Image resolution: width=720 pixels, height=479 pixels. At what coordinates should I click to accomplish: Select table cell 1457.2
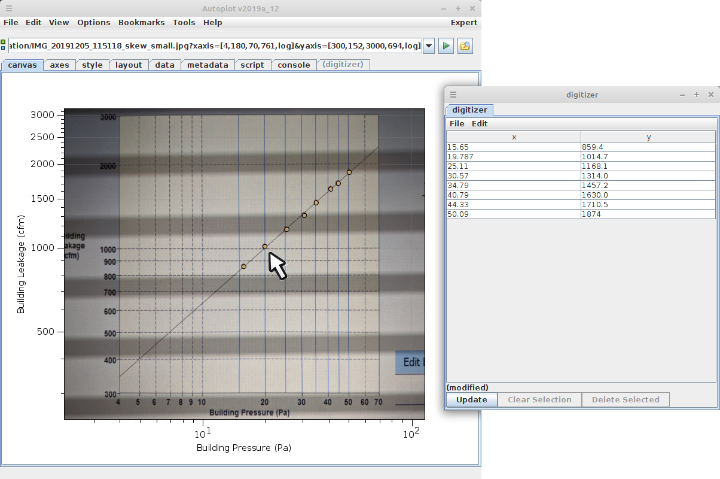(x=648, y=186)
